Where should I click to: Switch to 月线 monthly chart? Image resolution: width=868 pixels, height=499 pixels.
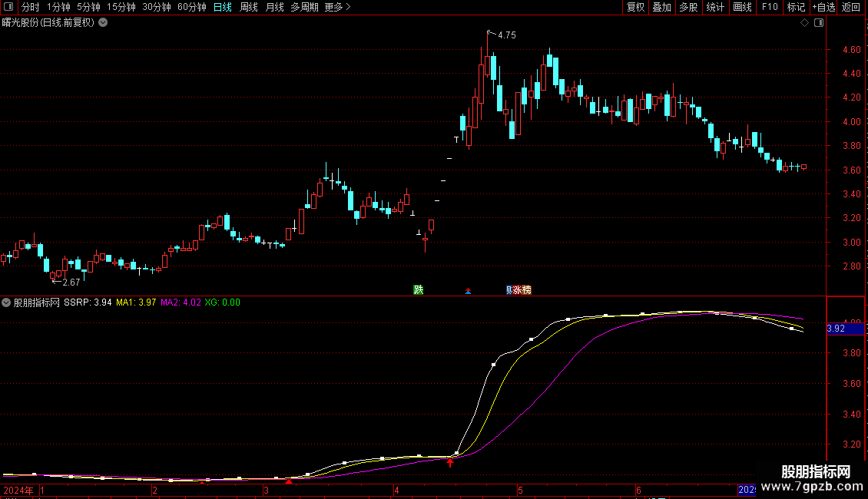[274, 7]
